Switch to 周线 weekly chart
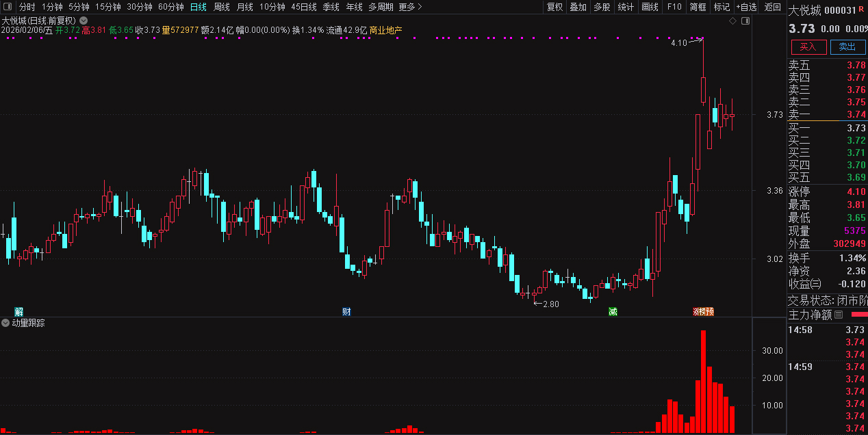Image resolution: width=868 pixels, height=435 pixels. 222,7
